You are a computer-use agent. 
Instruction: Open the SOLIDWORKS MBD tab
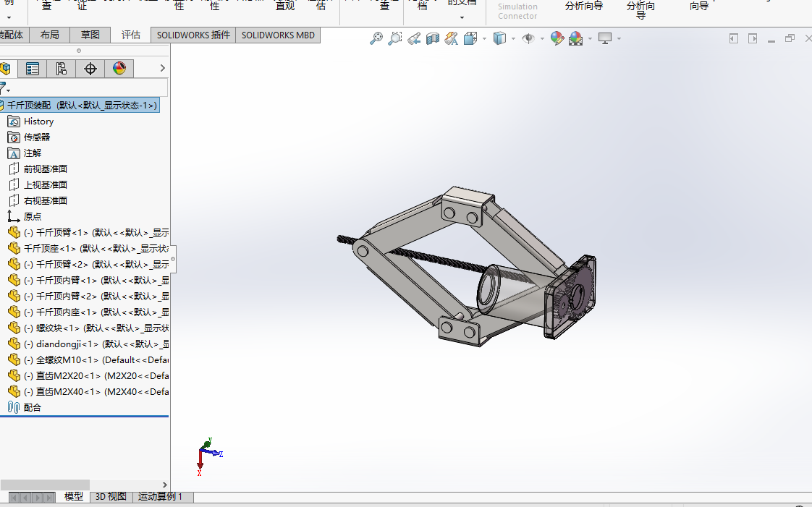(278, 35)
